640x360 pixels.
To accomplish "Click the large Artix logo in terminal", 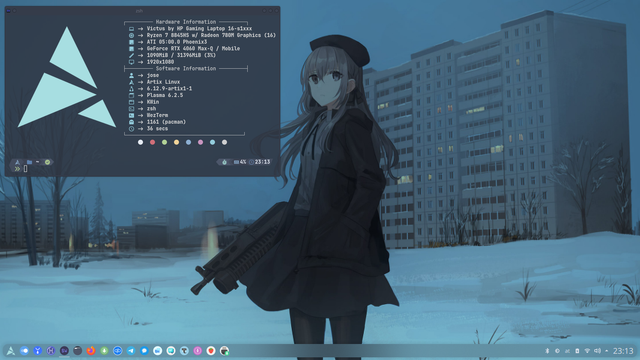I will (67, 78).
